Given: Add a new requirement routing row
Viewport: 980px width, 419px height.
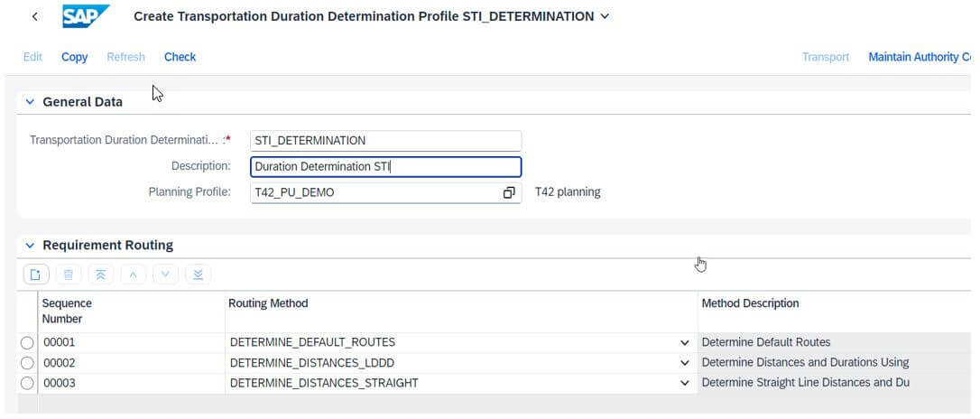Looking at the screenshot, I should pos(36,275).
